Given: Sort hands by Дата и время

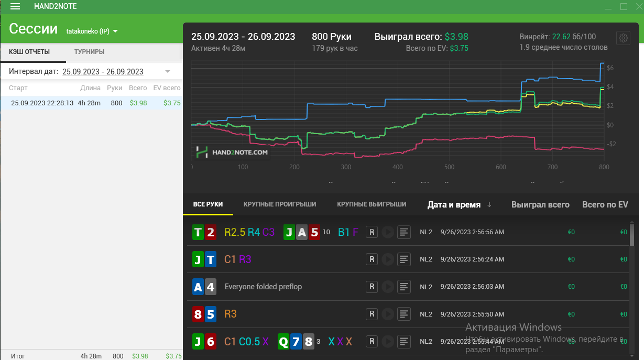Looking at the screenshot, I should [x=460, y=205].
